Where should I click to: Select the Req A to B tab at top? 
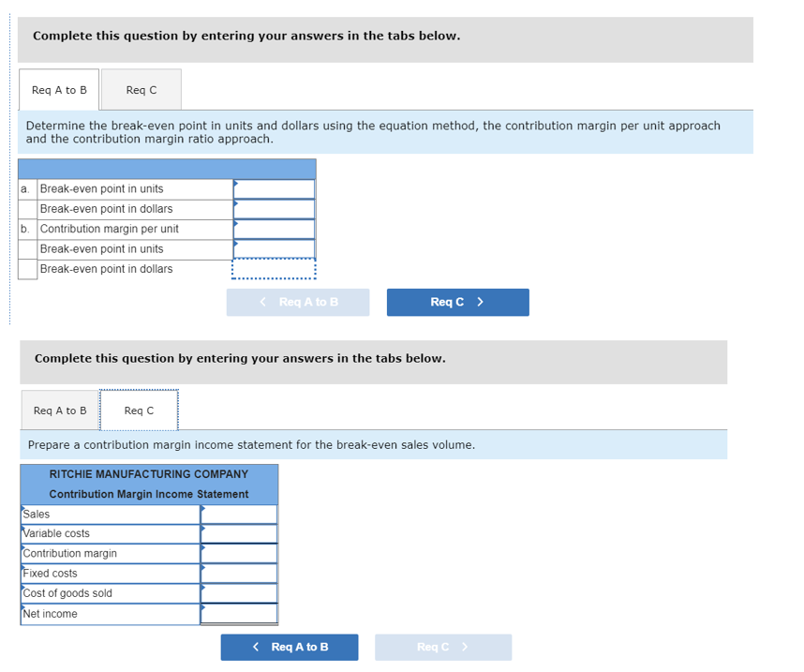[58, 89]
